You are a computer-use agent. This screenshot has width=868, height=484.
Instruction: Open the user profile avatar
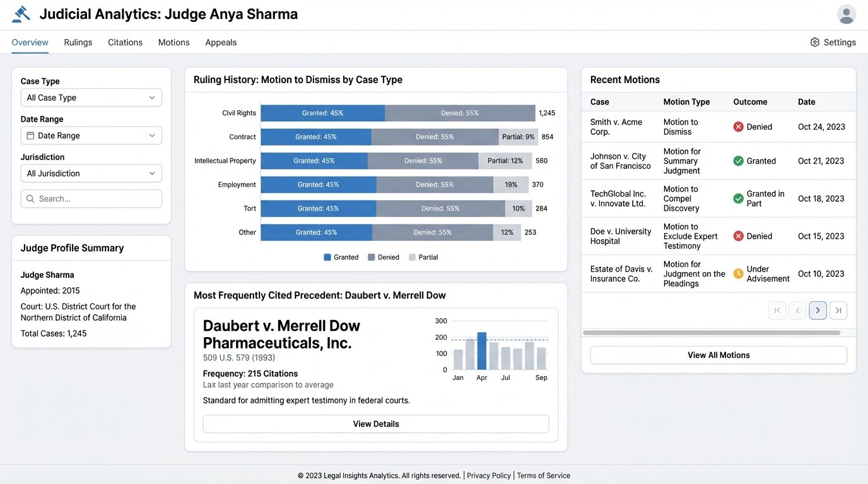click(846, 14)
